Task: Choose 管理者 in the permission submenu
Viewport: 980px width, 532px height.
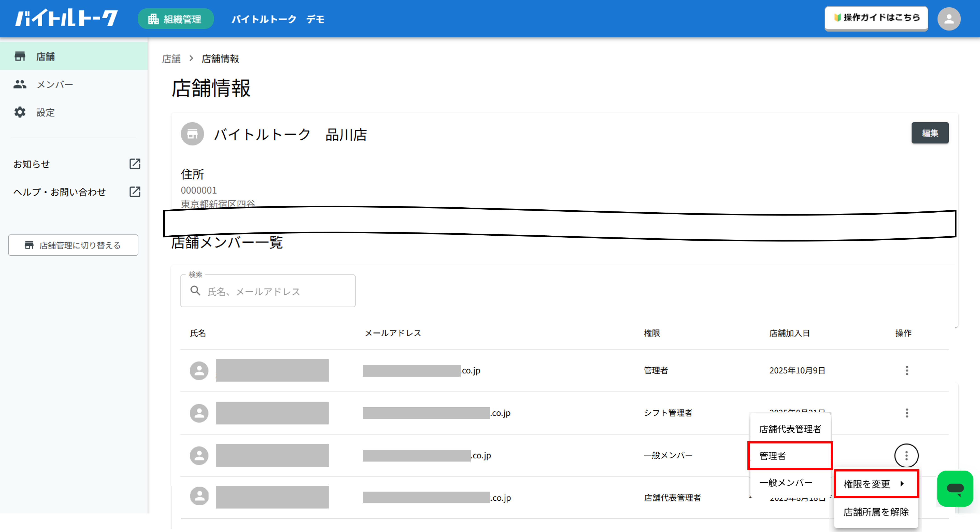Action: [790, 456]
